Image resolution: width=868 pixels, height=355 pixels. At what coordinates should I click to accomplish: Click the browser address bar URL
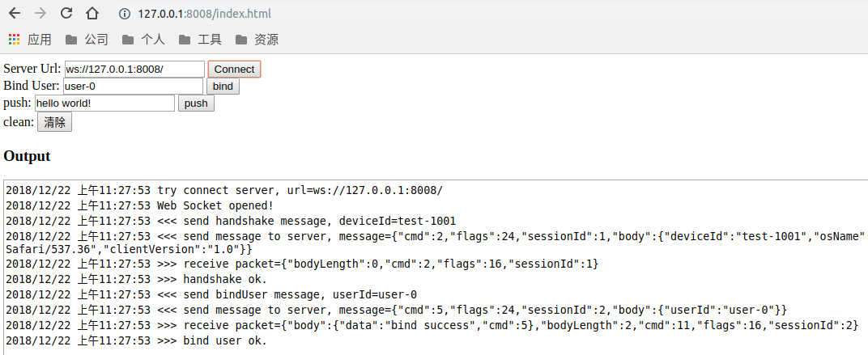point(204,14)
